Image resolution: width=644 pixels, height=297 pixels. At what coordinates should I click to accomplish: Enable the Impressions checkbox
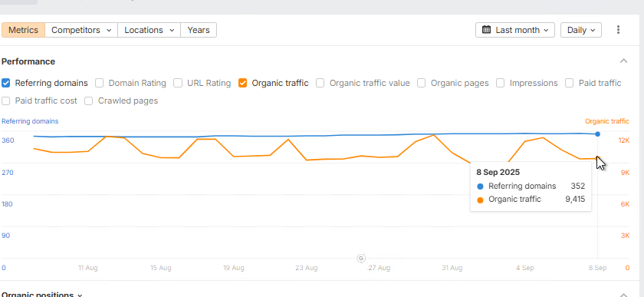[x=500, y=83]
